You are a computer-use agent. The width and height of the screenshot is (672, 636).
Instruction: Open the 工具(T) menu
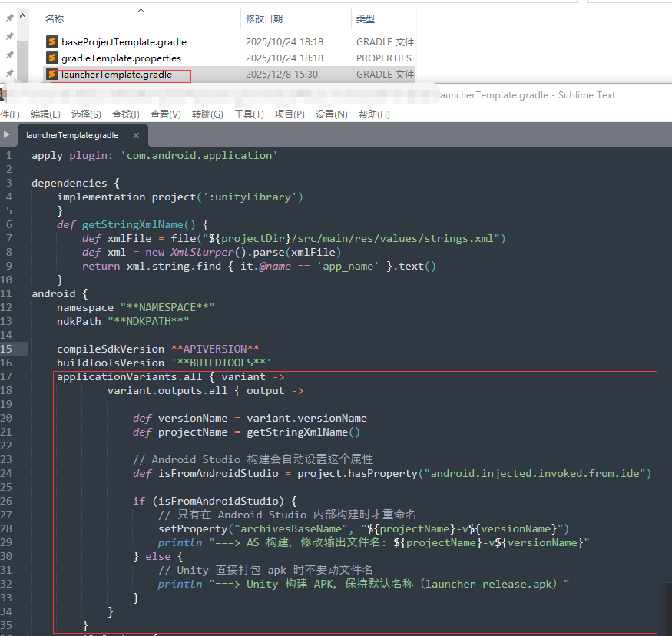click(249, 114)
